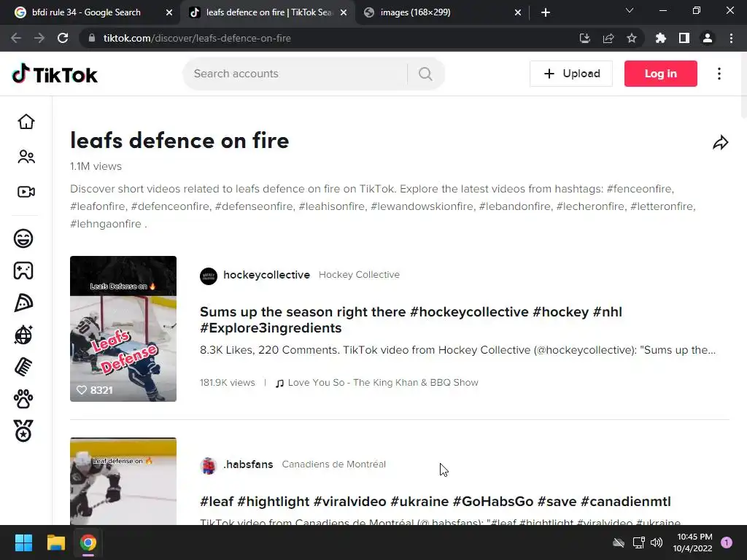Open the .habsfans username link
Image resolution: width=747 pixels, height=560 pixels.
click(248, 464)
